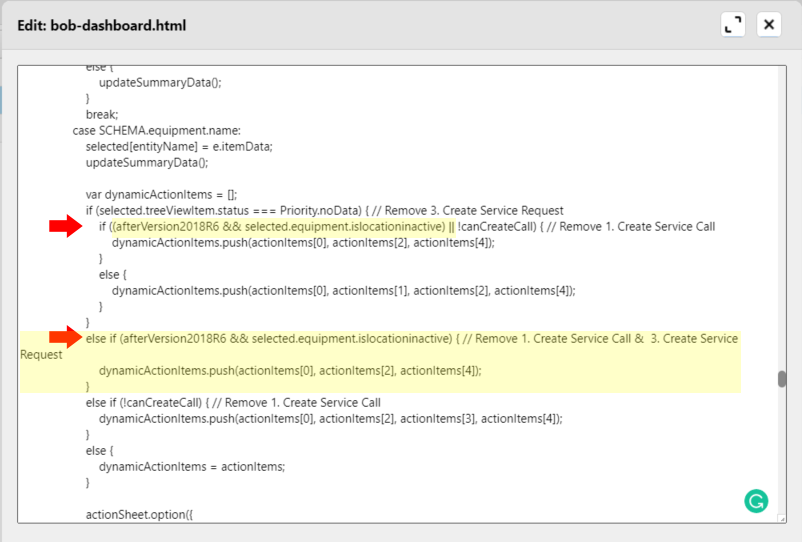Click the upper red arrow marker
802x542 pixels.
tap(65, 227)
